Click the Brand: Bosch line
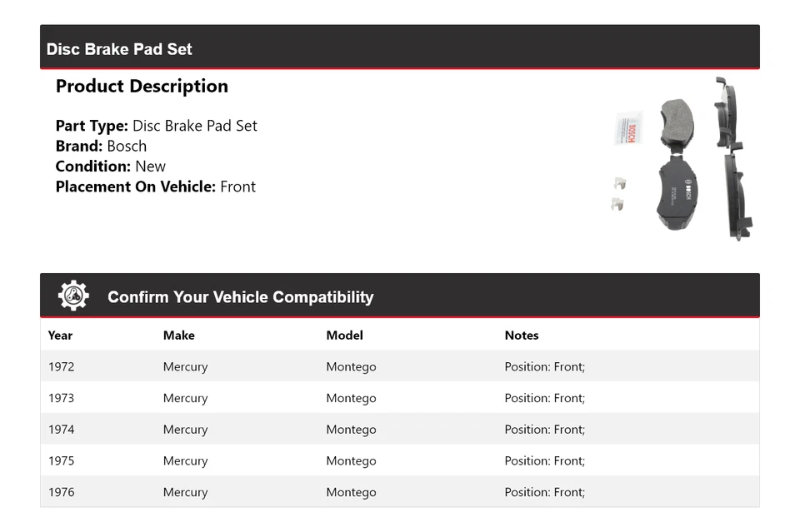The height and width of the screenshot is (532, 800). (101, 146)
